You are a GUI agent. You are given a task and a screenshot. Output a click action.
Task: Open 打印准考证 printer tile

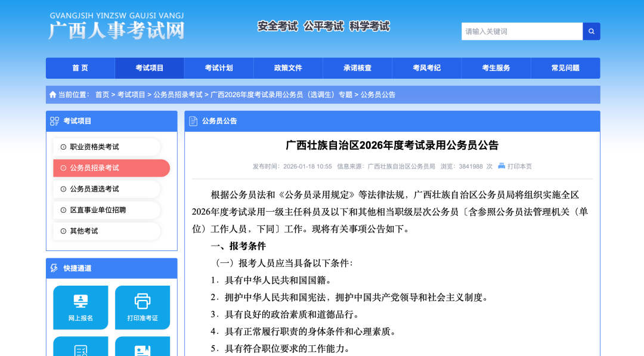pyautogui.click(x=143, y=307)
